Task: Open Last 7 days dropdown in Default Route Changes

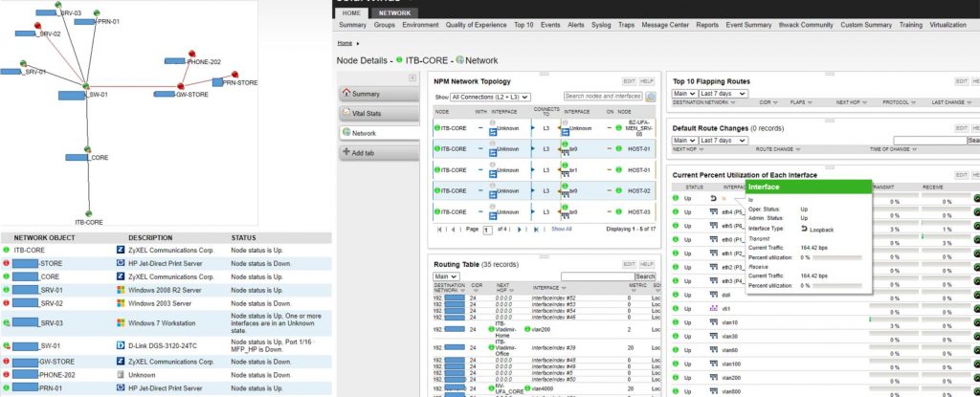Action: 724,141
